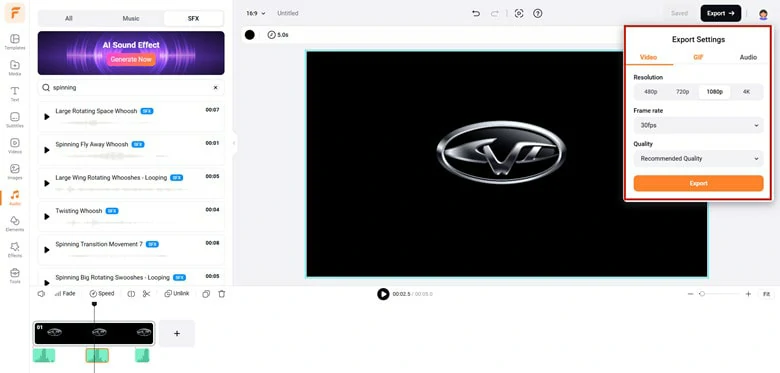The image size is (780, 373).
Task: Click the scissors cut icon
Action: [146, 294]
